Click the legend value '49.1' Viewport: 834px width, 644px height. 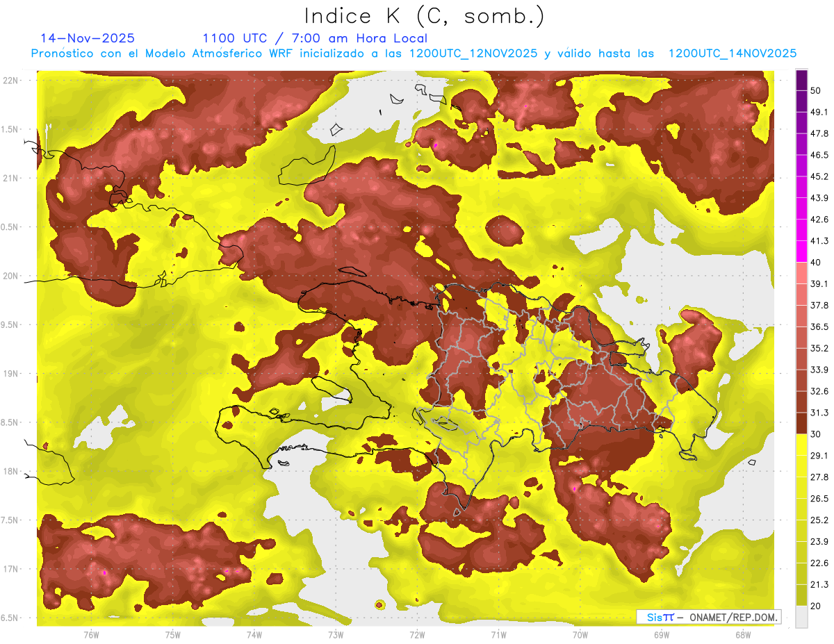819,112
